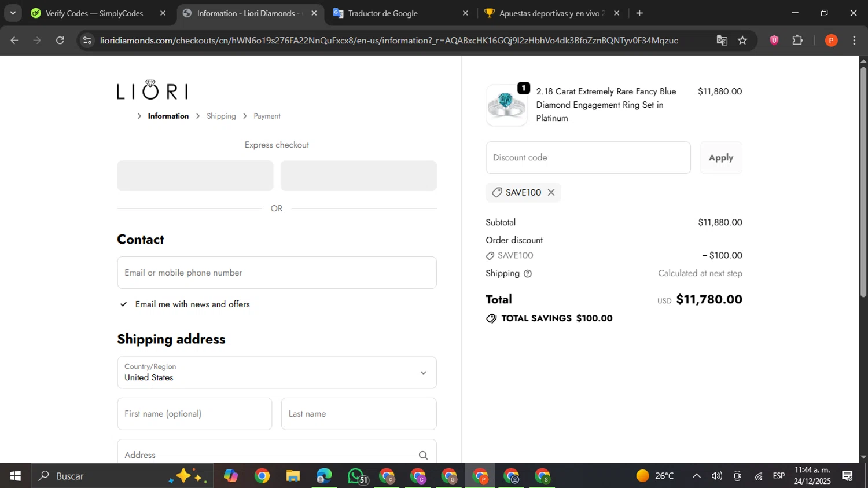
Task: Select the Information - Liori Diamonds tab
Action: point(249,13)
